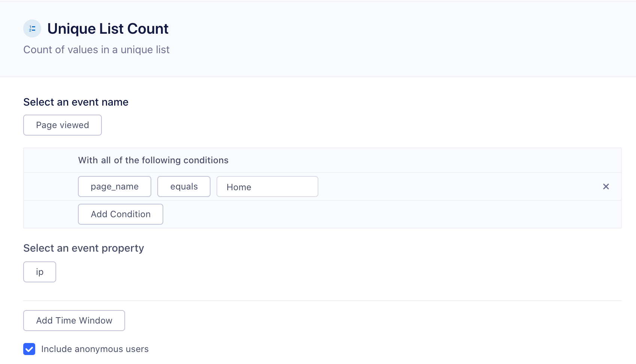
Task: Change the 'equals' operator dropdown
Action: 184,186
